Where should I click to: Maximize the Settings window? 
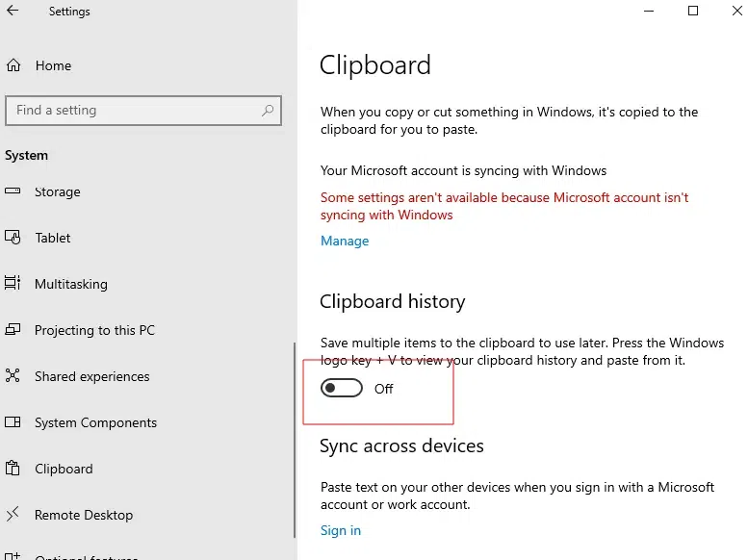click(x=693, y=12)
